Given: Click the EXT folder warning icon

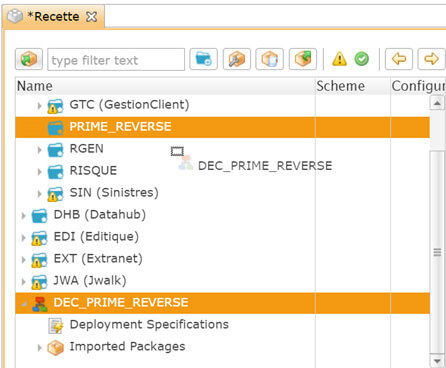Looking at the screenshot, I should (x=40, y=260).
